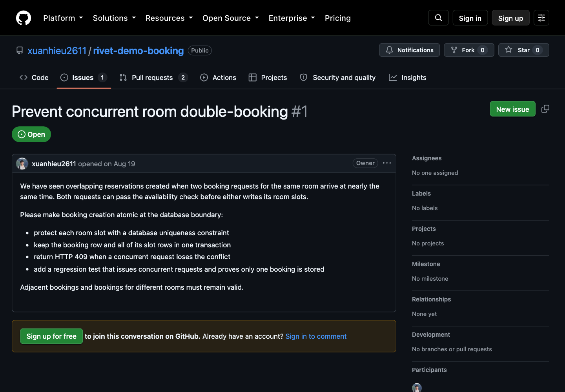Follow the 'Sign in to comment' link
565x392 pixels.
point(316,336)
